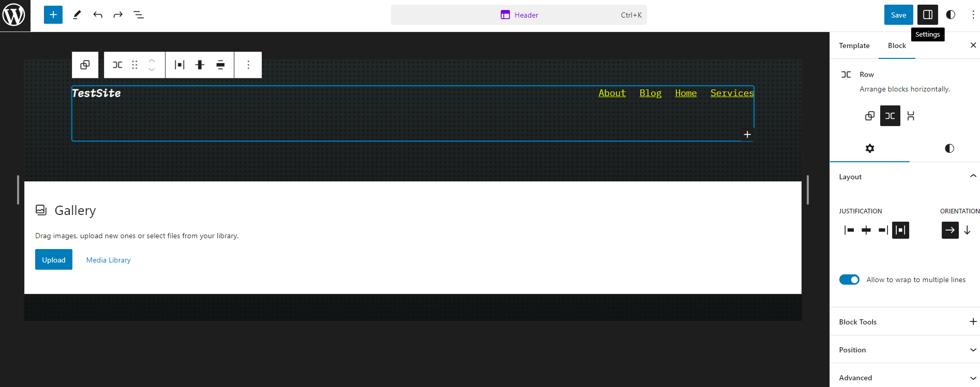Add block with the Row appender plus
This screenshot has height=387, width=980.
tap(747, 134)
